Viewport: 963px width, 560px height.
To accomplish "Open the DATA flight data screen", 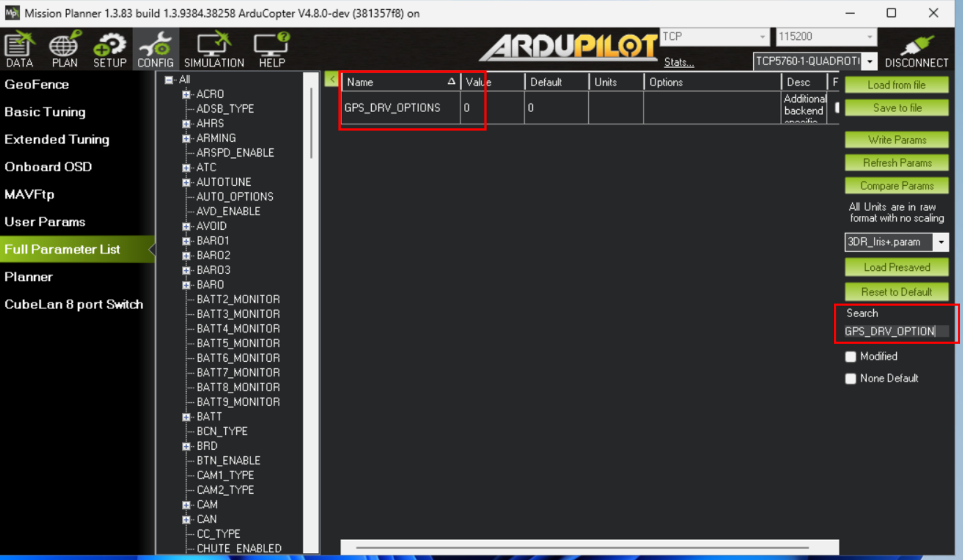I will [19, 49].
